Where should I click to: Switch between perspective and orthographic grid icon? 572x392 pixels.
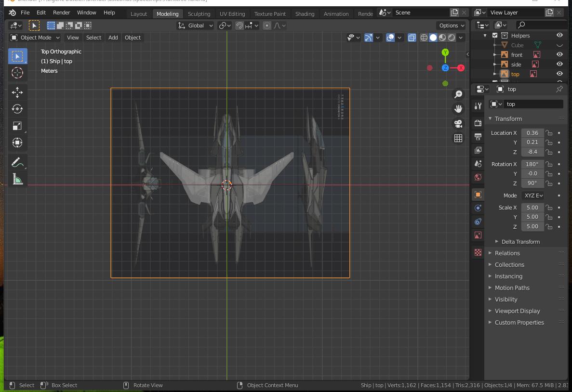tap(458, 138)
